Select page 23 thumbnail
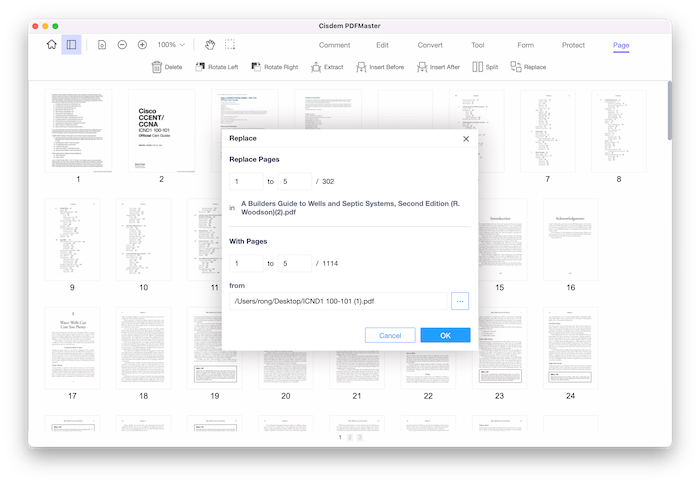Viewport: 700px width, 484px height. point(502,350)
